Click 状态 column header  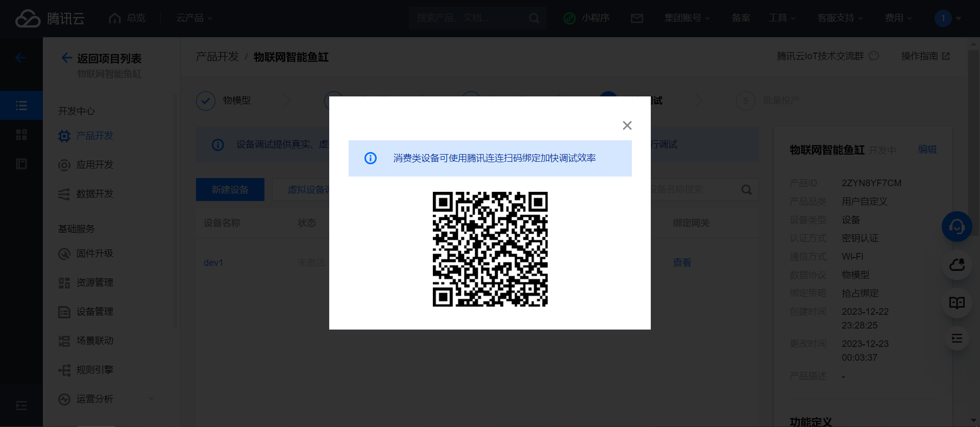[307, 223]
